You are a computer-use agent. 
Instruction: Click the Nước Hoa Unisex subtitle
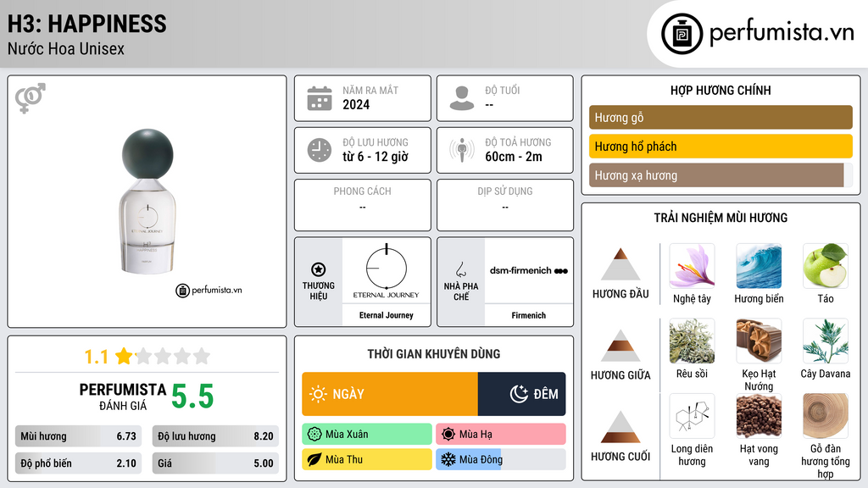(x=66, y=48)
